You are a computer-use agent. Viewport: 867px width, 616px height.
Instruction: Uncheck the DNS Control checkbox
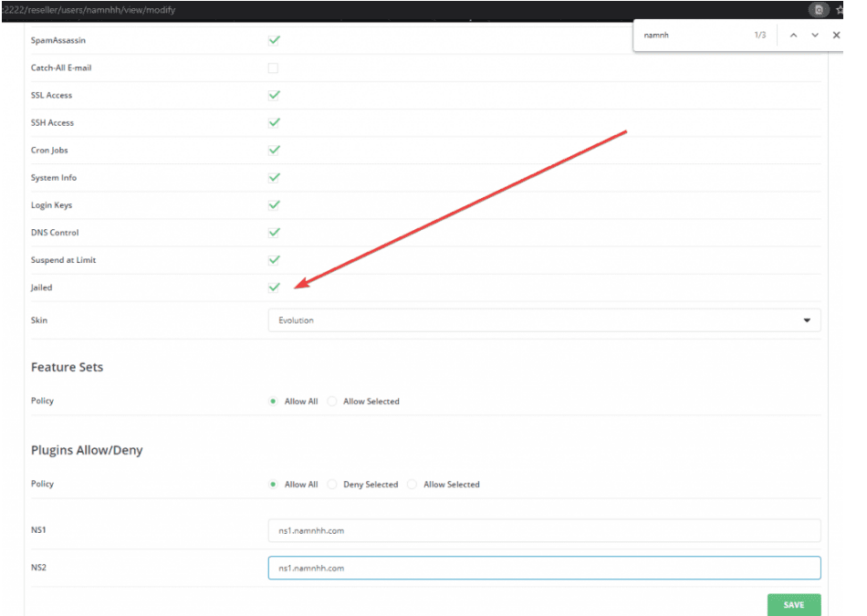(x=274, y=233)
